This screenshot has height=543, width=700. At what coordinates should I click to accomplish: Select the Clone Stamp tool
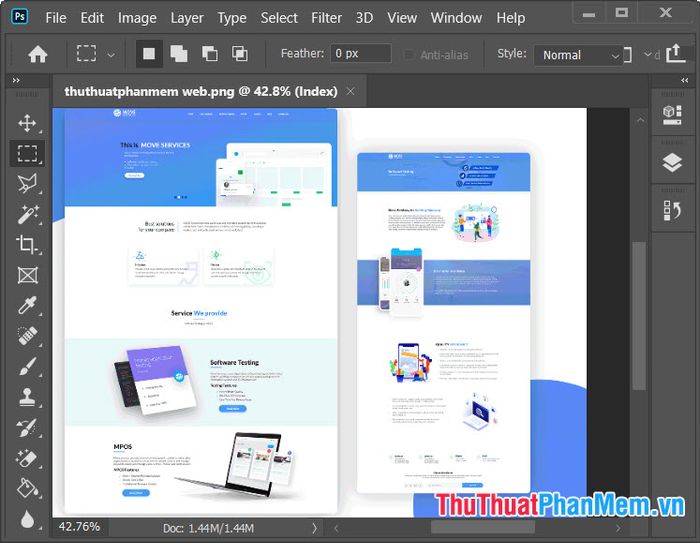(27, 397)
